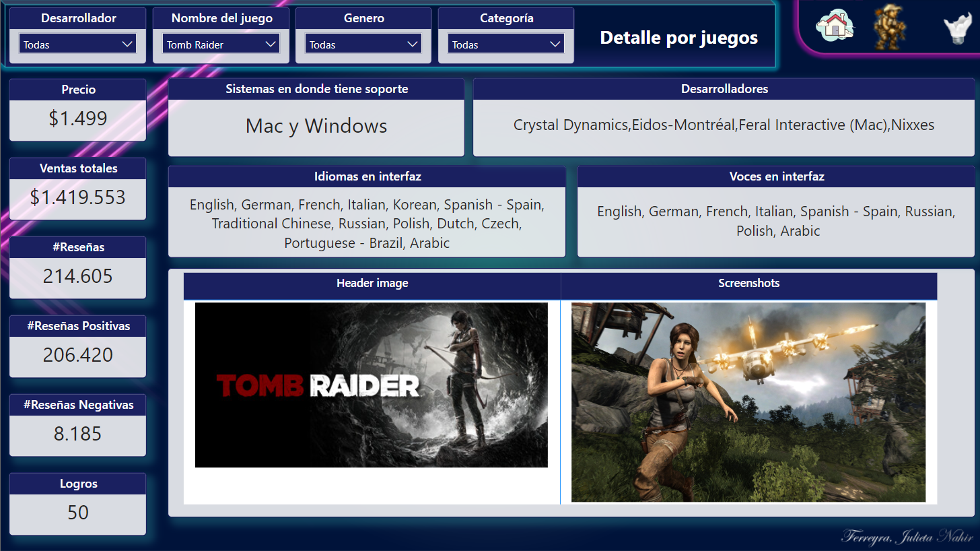
Task: Click the lightbulb icon
Action: [958, 30]
